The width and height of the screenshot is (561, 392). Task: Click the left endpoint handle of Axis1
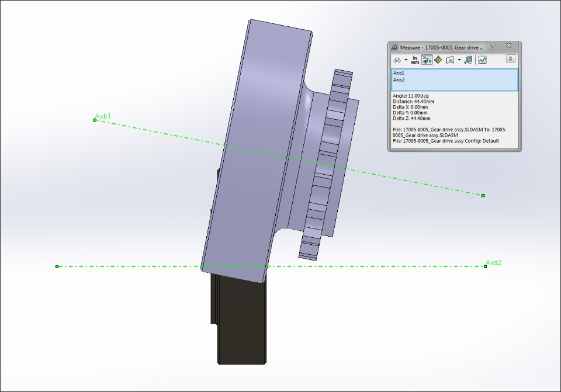(x=95, y=120)
